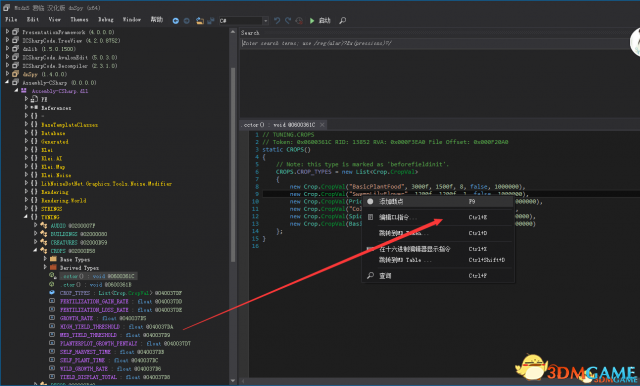Click the AUDIO class icon
The height and width of the screenshot is (386, 640).
pos(44,225)
